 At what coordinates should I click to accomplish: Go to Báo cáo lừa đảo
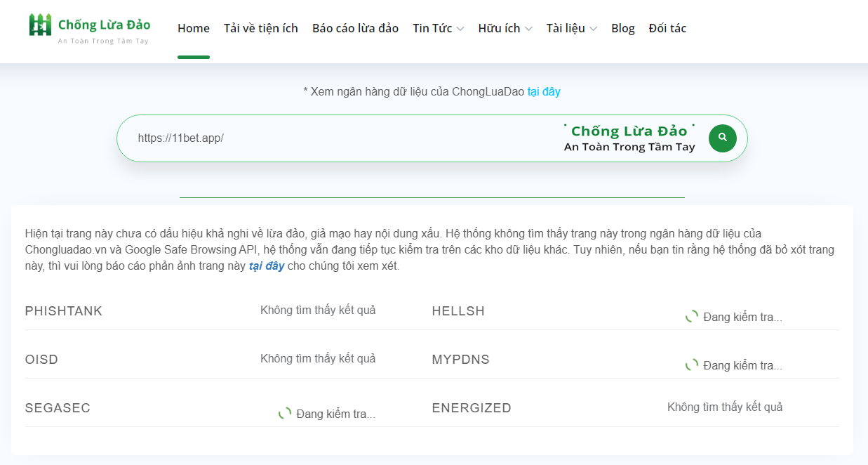click(355, 28)
